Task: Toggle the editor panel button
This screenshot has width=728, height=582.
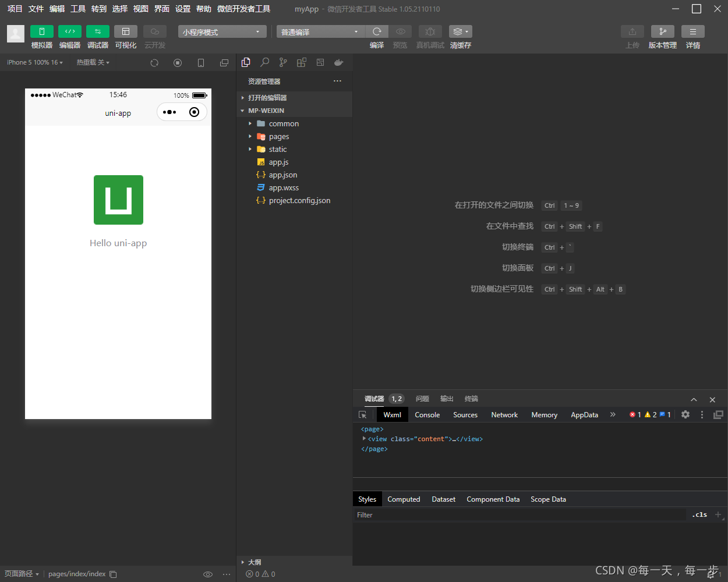Action: 70,31
